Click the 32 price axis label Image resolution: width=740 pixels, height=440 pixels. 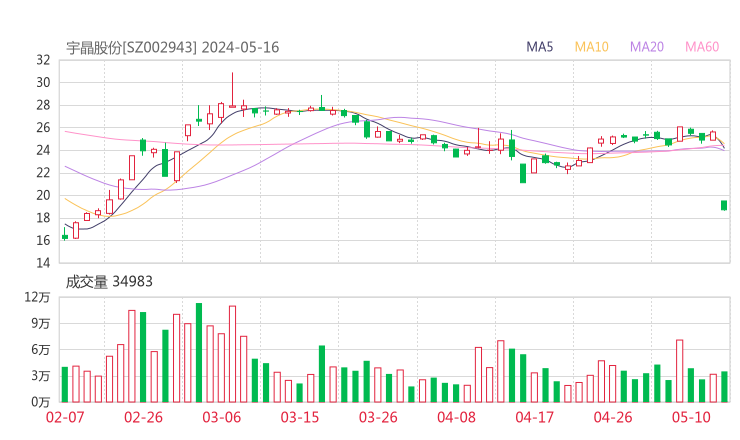tap(43, 60)
